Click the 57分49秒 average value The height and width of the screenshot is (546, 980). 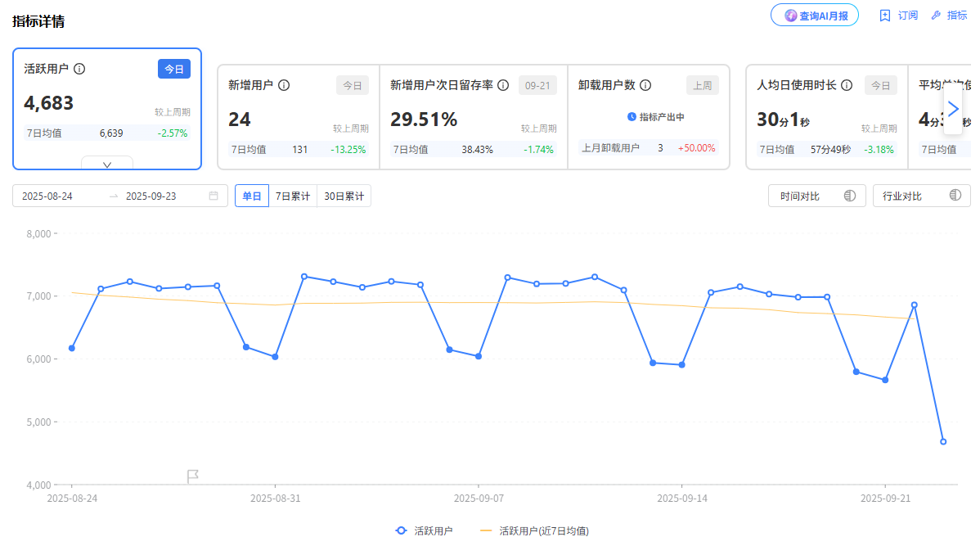[830, 150]
